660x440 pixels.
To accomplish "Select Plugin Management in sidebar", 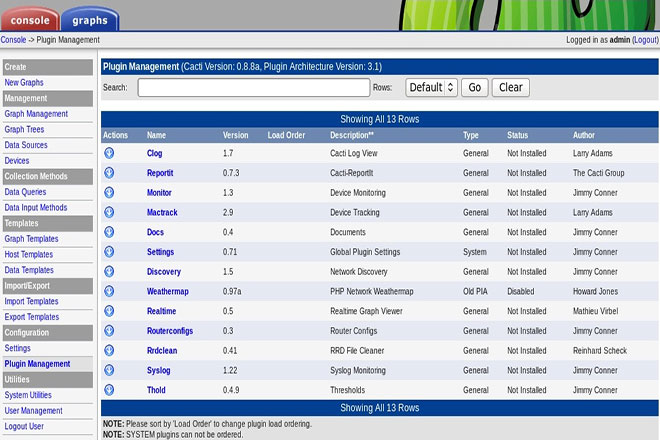I will coord(37,364).
